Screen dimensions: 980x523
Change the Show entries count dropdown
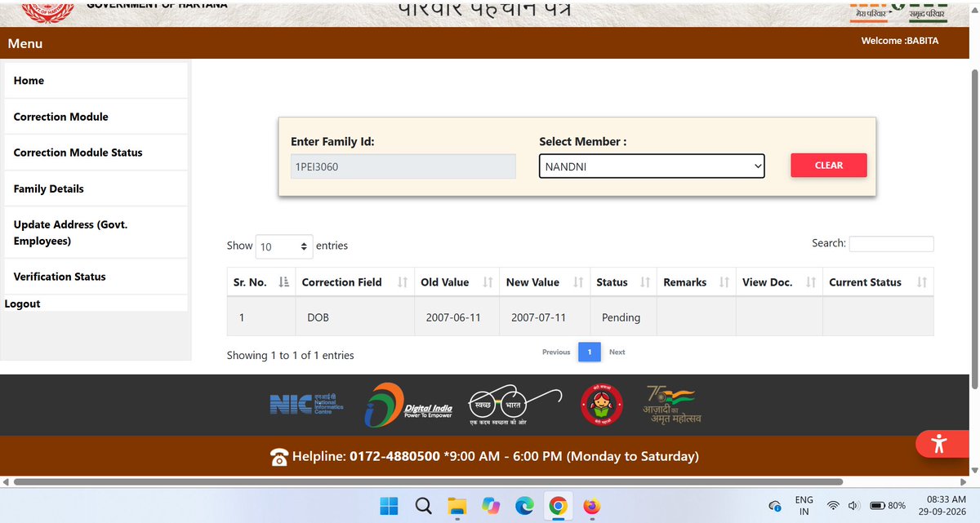(x=284, y=246)
